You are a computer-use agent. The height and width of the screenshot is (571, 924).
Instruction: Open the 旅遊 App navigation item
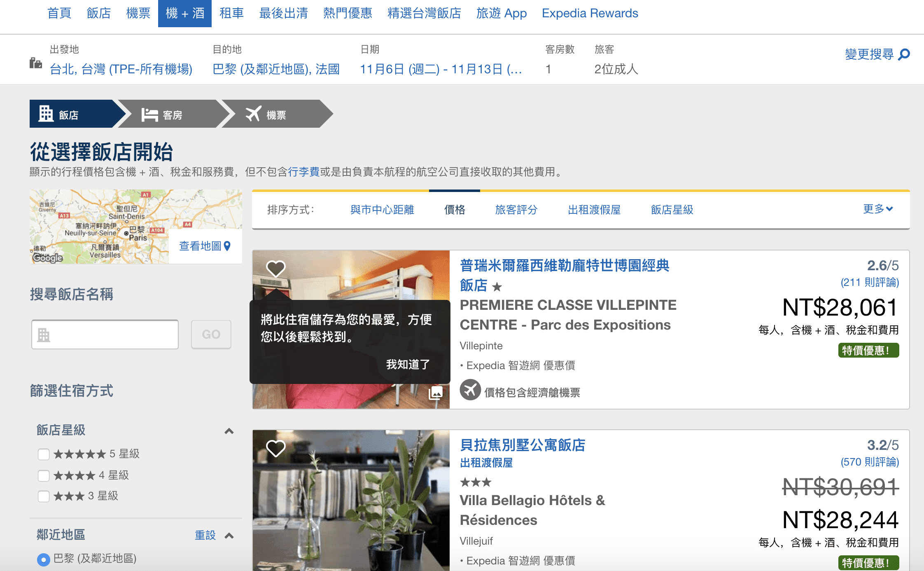click(x=502, y=13)
